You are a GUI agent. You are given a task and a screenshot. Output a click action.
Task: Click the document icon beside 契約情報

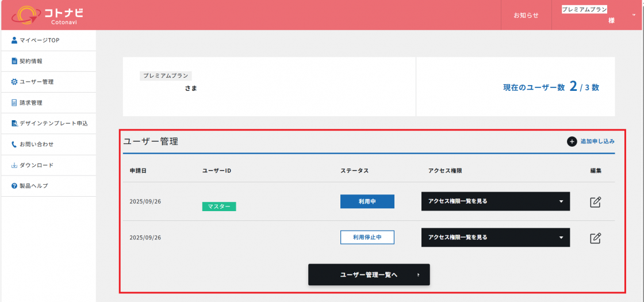pyautogui.click(x=14, y=61)
